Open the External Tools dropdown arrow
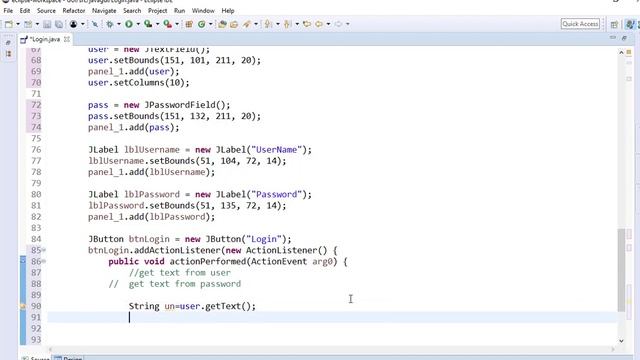Screen dimensions: 640x360 177,24
